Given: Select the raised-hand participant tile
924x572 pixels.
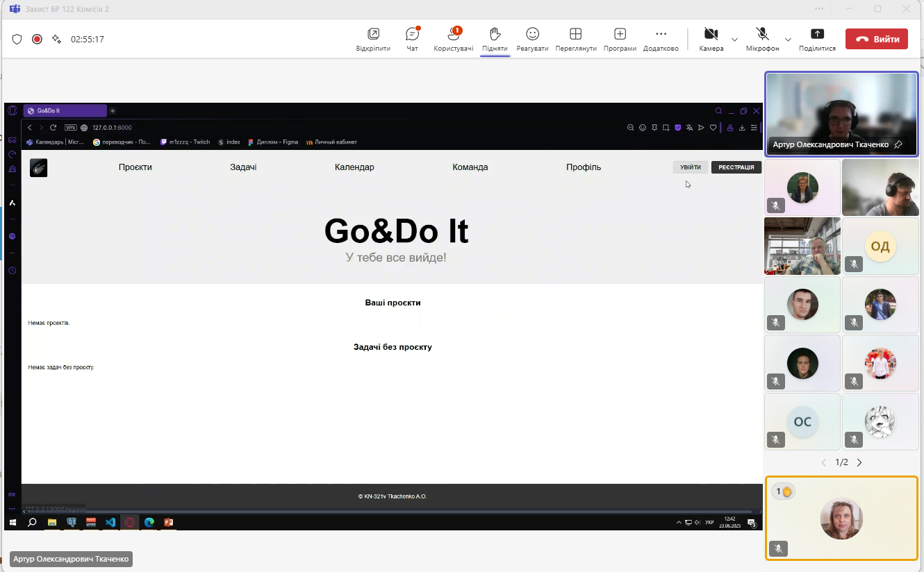Looking at the screenshot, I should (x=841, y=518).
